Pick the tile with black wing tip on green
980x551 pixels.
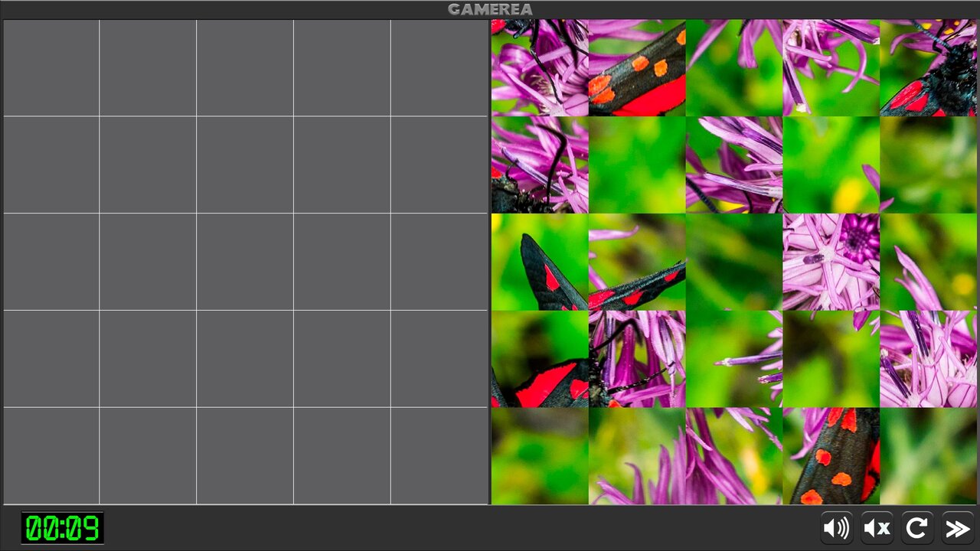click(540, 262)
